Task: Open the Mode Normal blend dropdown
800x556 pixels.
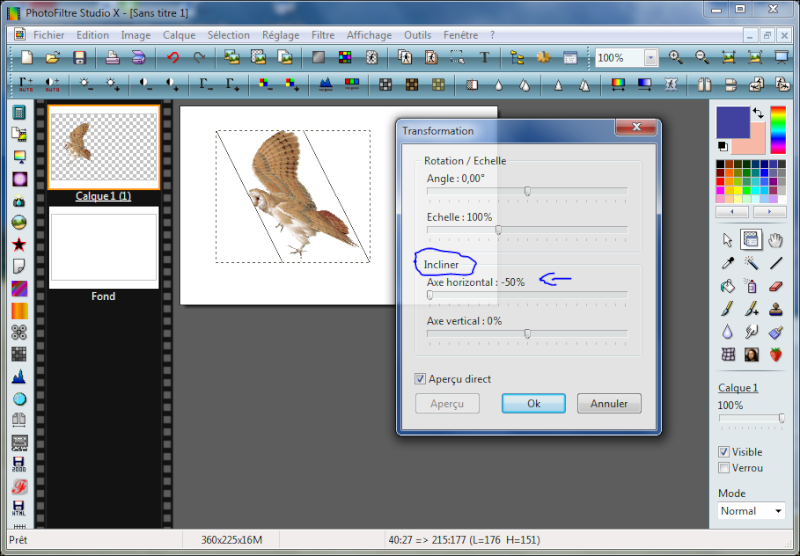Action: pos(751,511)
